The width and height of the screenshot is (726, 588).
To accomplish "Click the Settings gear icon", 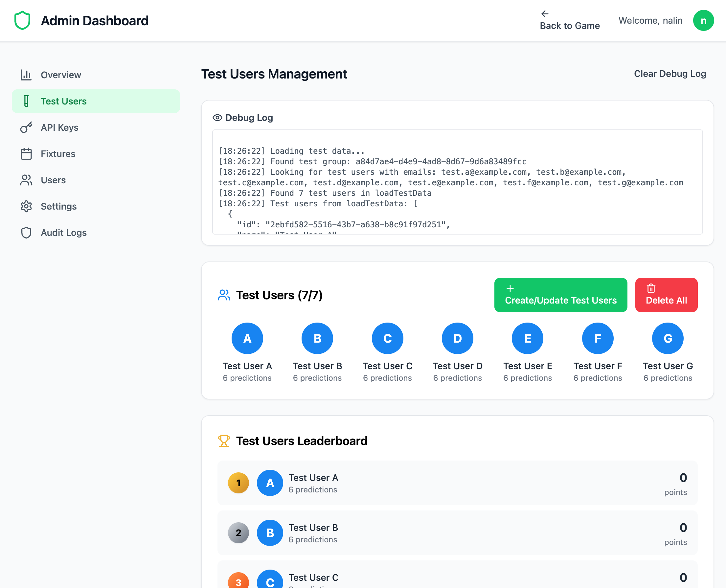I will pos(26,206).
